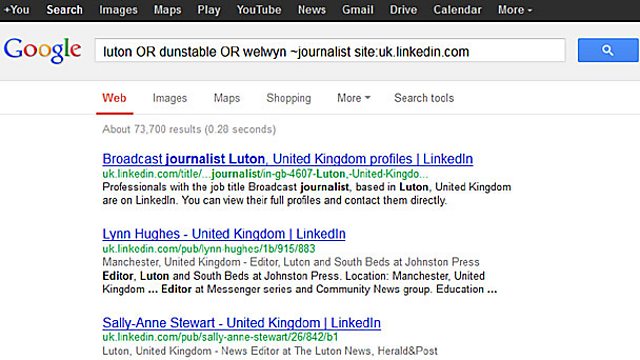Open Broadcast journalist Luton LinkedIn result
Image resolution: width=640 pixels, height=360 pixels.
click(287, 159)
